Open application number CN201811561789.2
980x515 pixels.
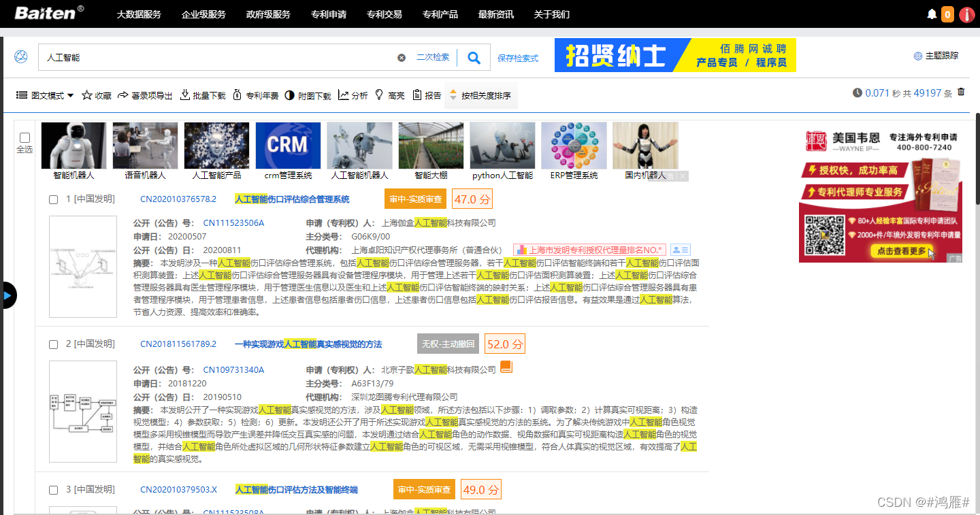pyautogui.click(x=178, y=344)
